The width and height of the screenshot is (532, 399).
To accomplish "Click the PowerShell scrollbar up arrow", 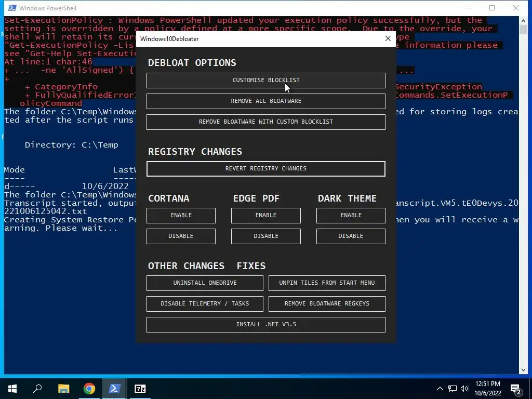I will (523, 20).
